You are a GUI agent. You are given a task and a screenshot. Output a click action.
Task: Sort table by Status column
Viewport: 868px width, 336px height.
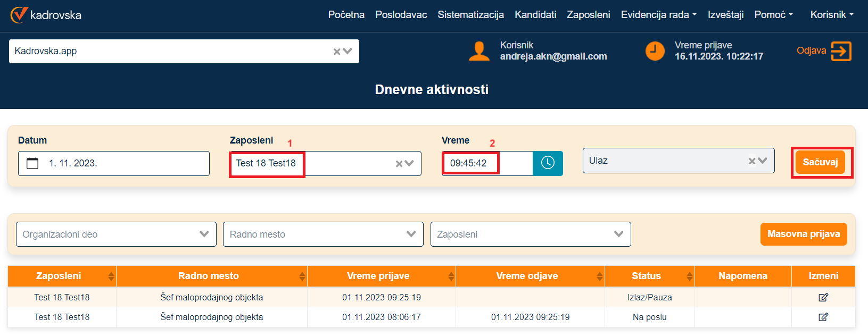(689, 276)
